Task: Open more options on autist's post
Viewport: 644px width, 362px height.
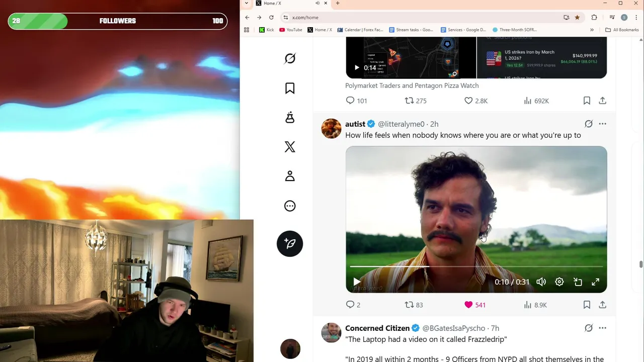Action: tap(602, 124)
